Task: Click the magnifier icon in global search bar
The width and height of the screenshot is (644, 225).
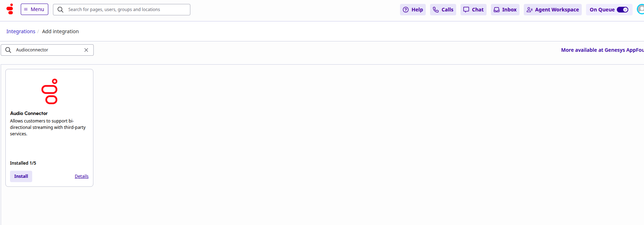Action: click(60, 10)
